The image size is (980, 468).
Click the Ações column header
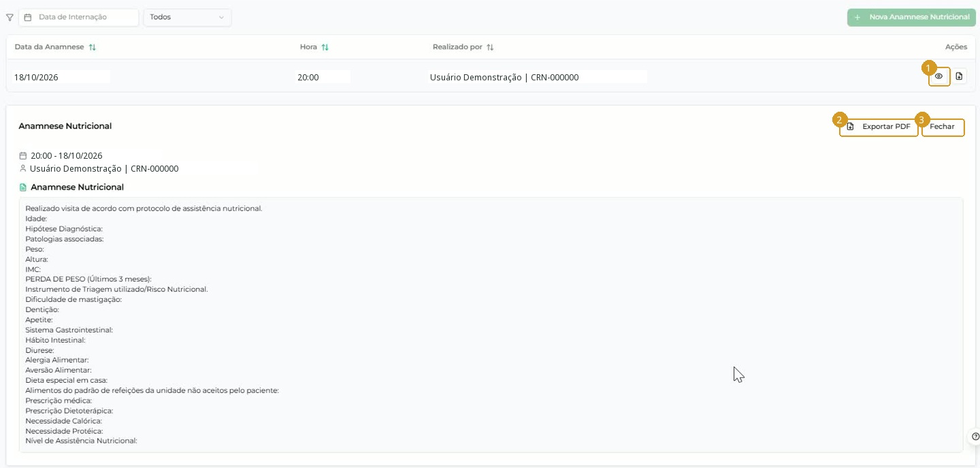pos(956,47)
